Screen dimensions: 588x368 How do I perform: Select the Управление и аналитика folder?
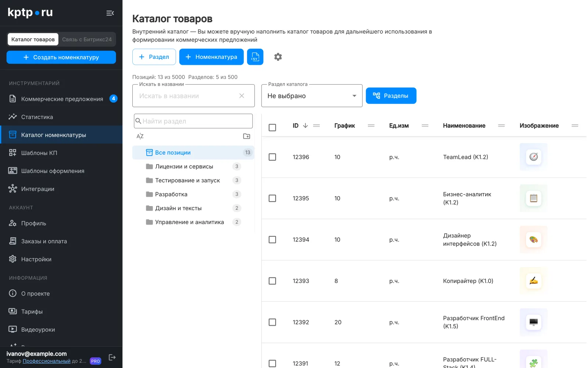193,222
